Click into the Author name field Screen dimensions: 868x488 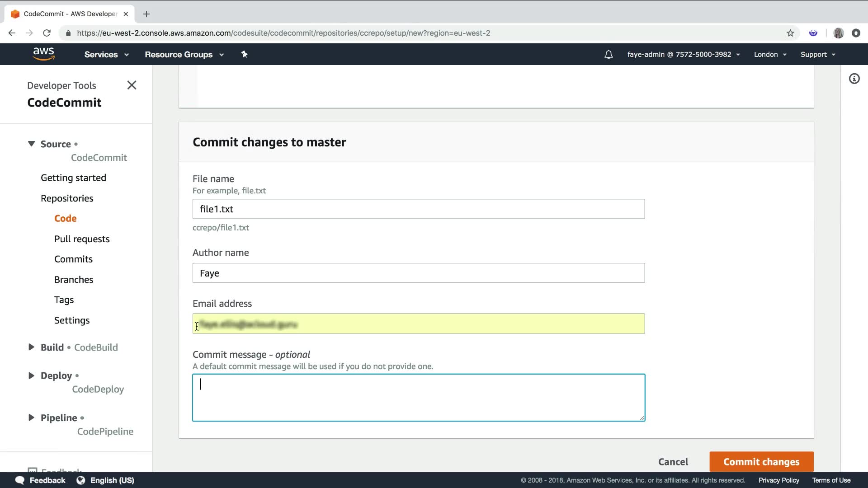(418, 273)
